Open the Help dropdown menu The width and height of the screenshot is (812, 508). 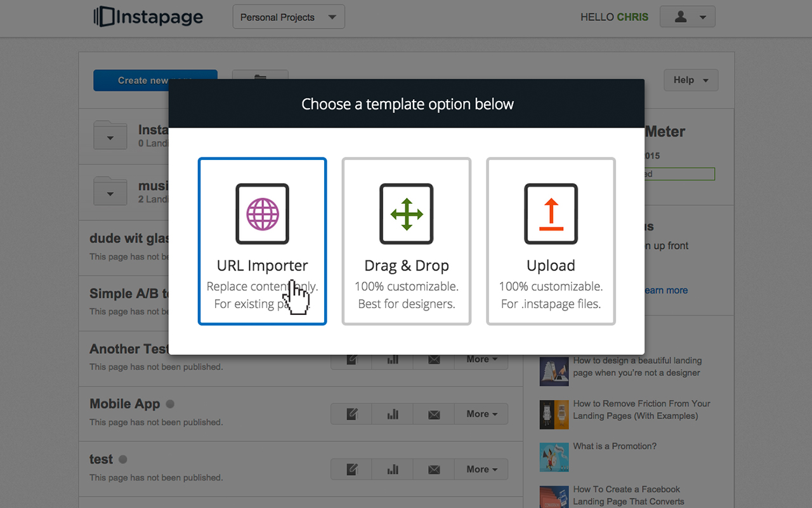pyautogui.click(x=690, y=79)
